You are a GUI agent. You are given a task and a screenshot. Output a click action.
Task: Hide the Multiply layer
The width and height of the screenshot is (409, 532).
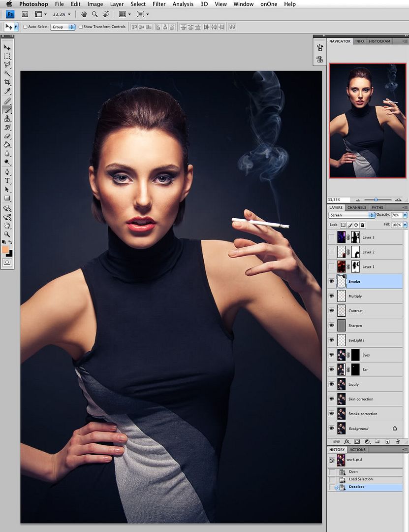[331, 296]
